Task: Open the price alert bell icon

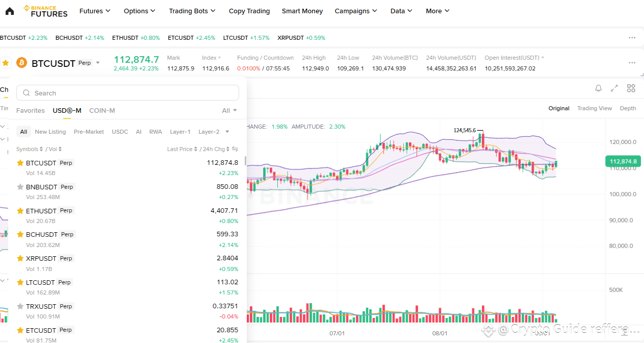Action: (x=599, y=88)
